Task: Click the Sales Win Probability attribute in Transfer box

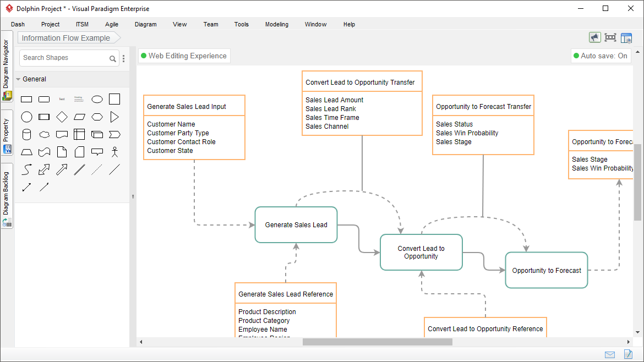Action: 467,133
